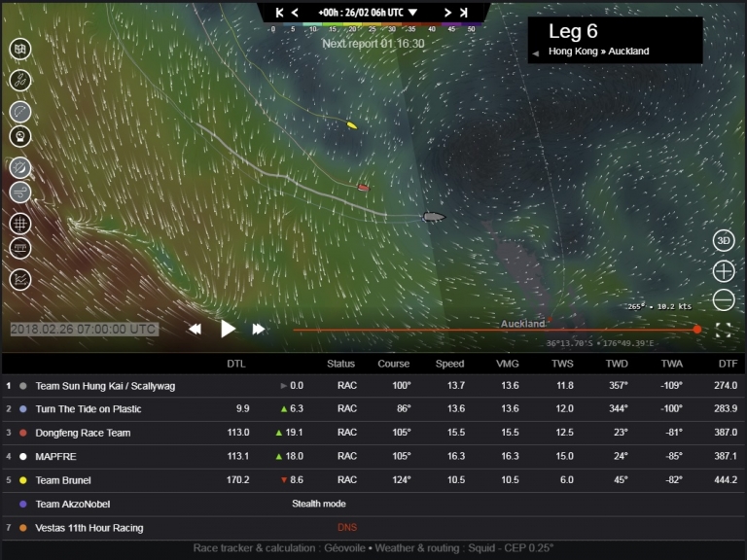The height and width of the screenshot is (560, 747).
Task: Rewind the race playback
Action: pyautogui.click(x=195, y=329)
